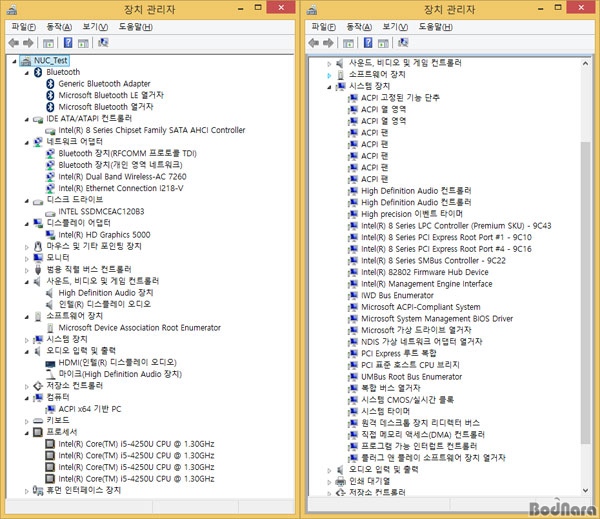Viewport: 600px width, 519px height.
Task: Click the 휴먼 인터페이스 장치 icon
Action: coord(38,490)
